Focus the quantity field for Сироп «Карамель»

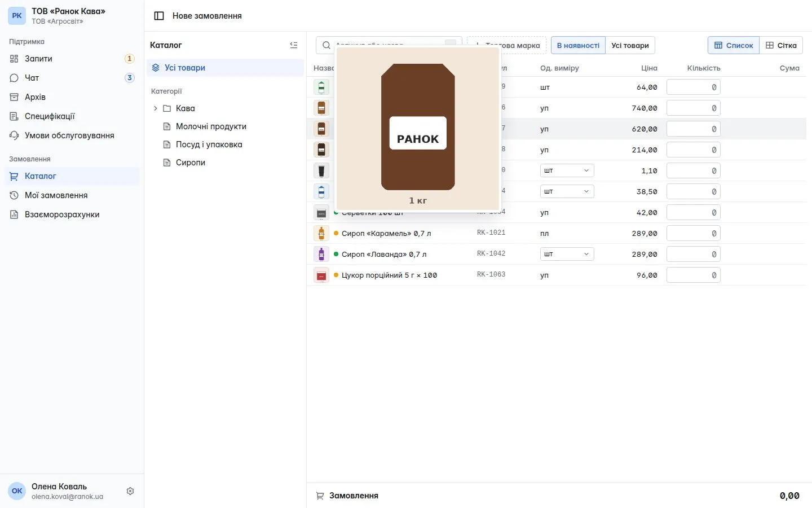pos(693,233)
